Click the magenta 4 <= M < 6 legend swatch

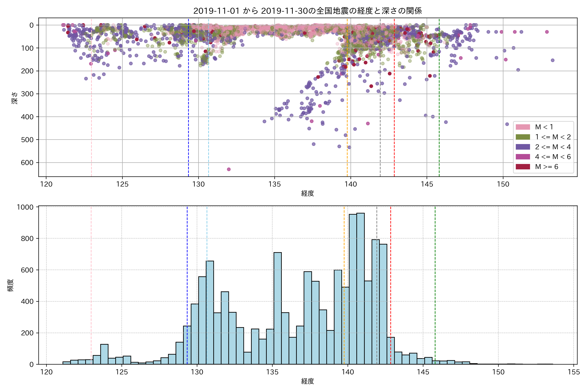[x=523, y=157]
